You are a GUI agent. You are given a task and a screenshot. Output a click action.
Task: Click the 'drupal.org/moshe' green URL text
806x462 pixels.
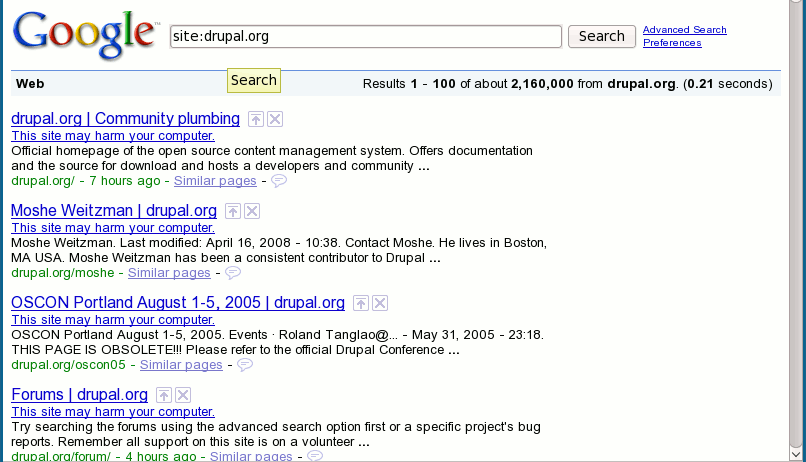pos(63,273)
